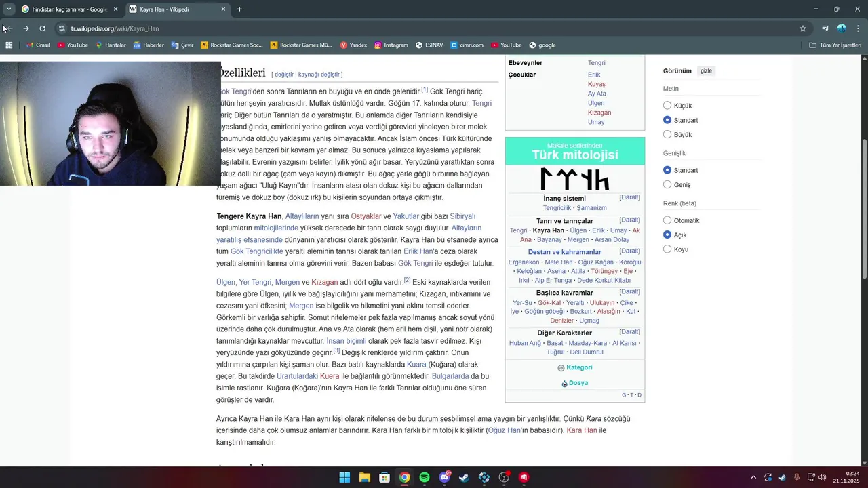This screenshot has width=868, height=488.
Task: Bookmark this page with the star icon
Action: [x=803, y=28]
